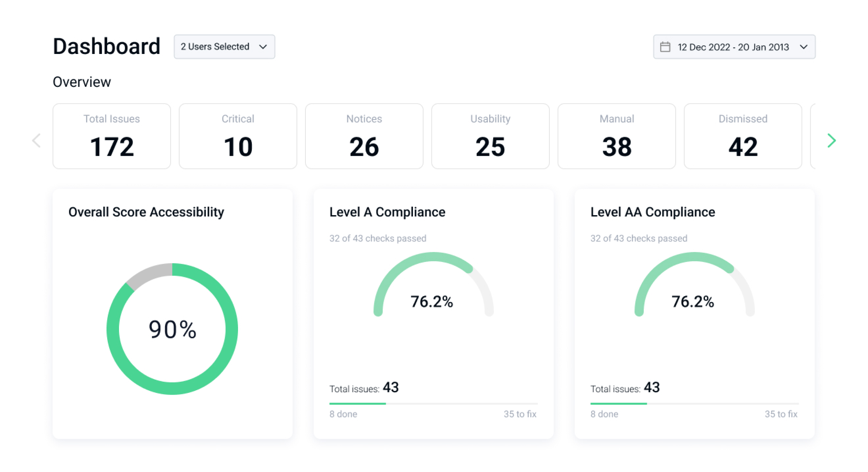
Task: Select the Notices card showing 26
Action: [x=364, y=136]
